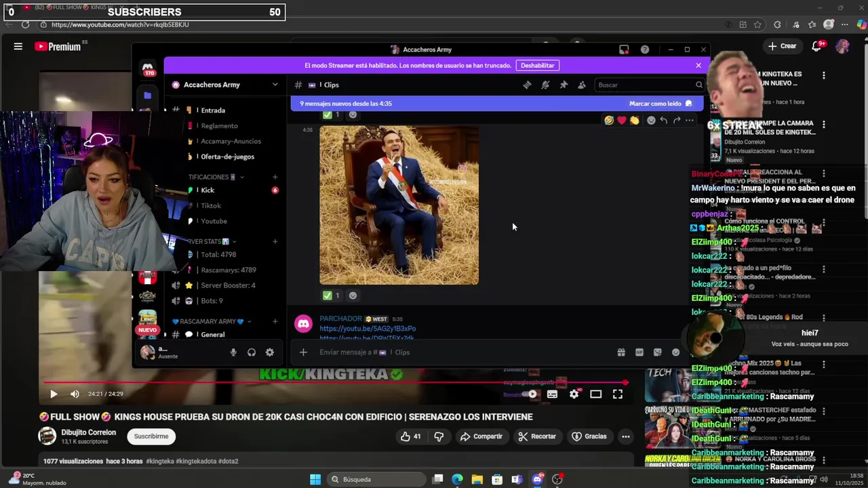Open sticker picker in message bar

[x=658, y=352]
